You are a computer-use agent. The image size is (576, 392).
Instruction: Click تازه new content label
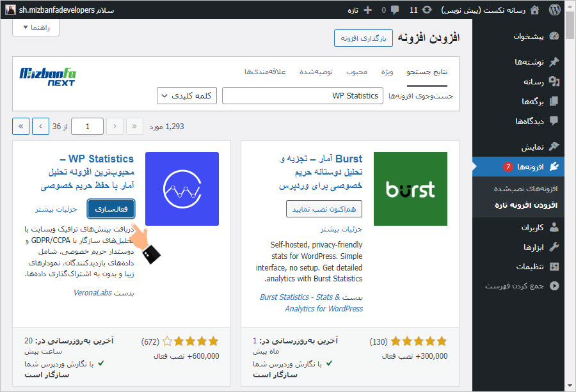point(353,10)
